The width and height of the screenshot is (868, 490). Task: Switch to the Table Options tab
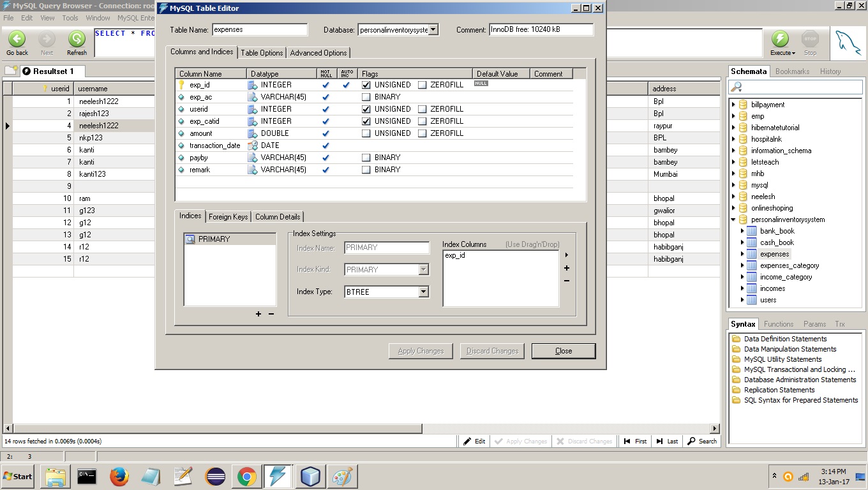pyautogui.click(x=262, y=53)
